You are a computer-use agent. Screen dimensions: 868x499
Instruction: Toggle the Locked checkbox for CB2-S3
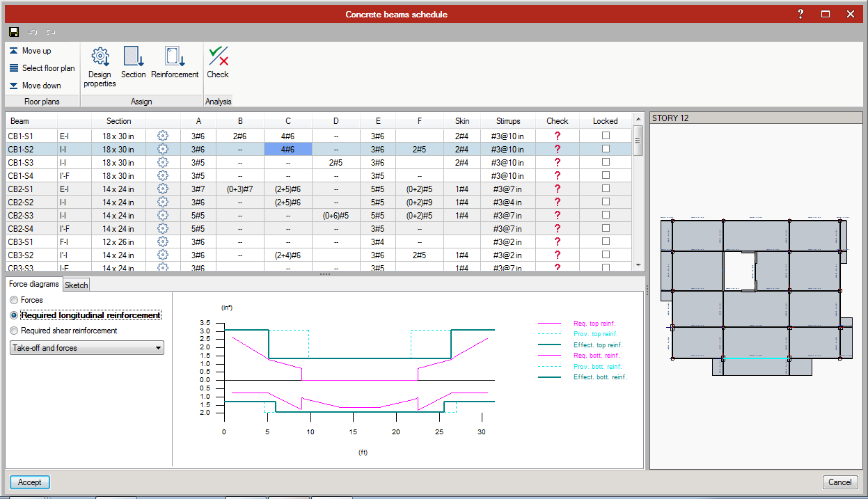click(x=606, y=215)
